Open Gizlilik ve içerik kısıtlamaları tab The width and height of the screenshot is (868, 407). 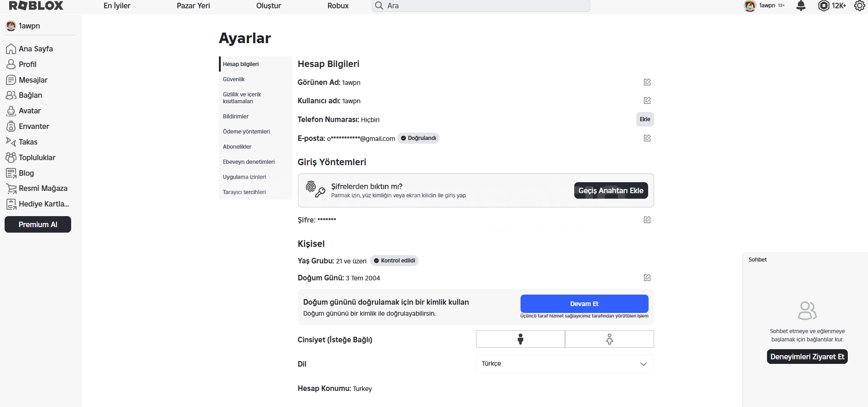(x=256, y=98)
